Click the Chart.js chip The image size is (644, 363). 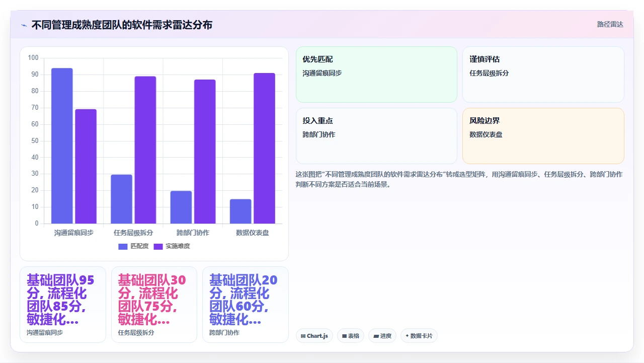[314, 336]
